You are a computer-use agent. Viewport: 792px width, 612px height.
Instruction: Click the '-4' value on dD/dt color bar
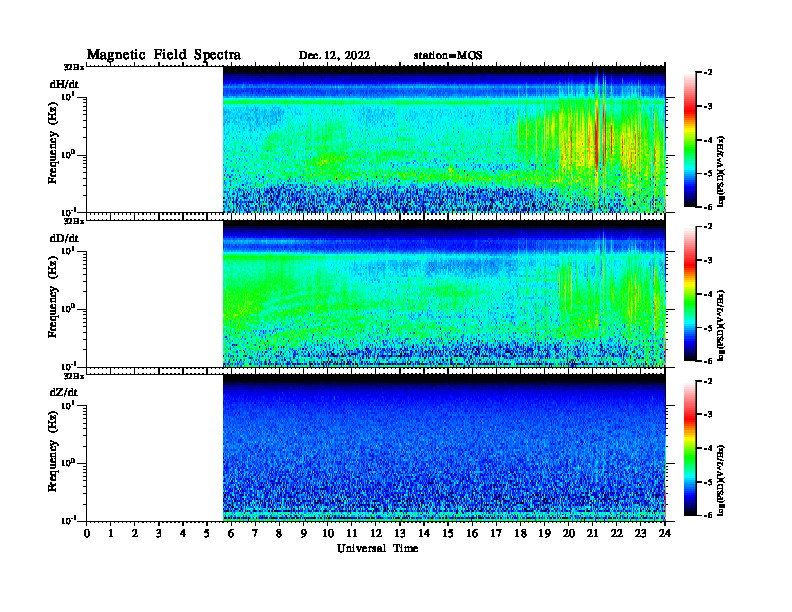708,294
